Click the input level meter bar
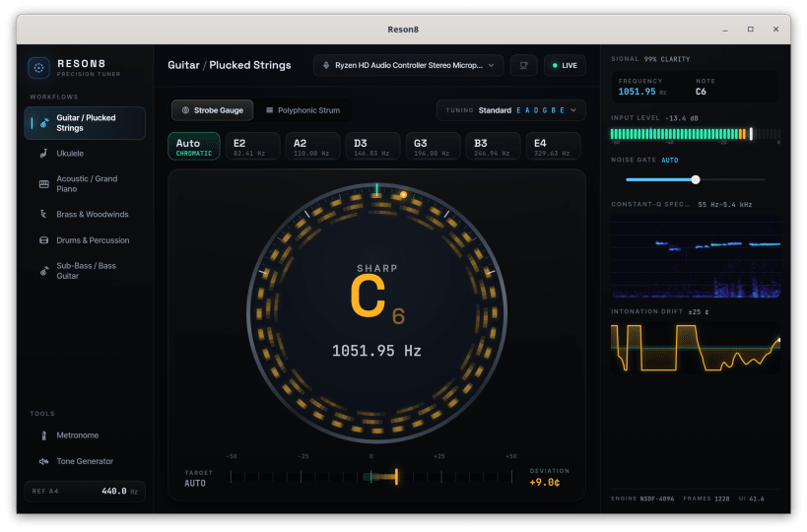 point(696,134)
